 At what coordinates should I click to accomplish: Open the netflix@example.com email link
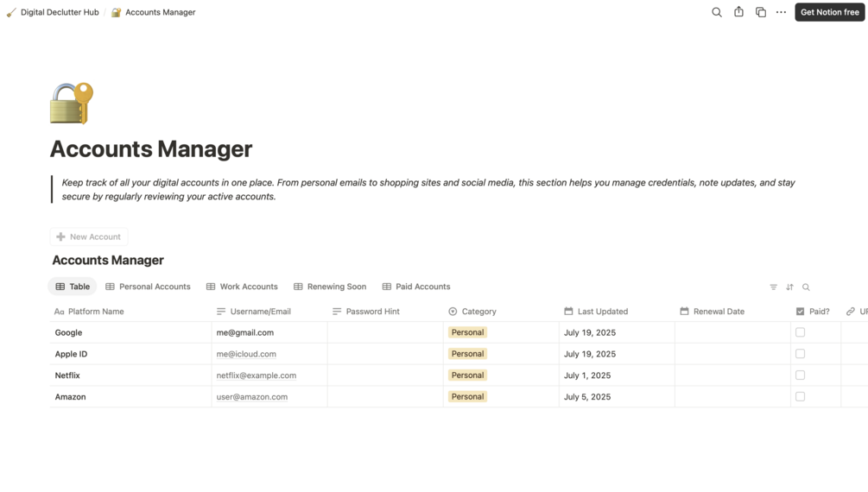click(257, 375)
